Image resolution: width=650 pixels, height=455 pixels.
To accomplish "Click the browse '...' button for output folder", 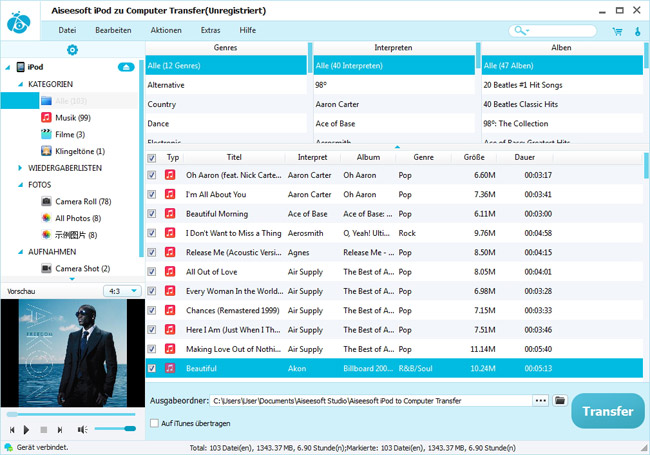I will (x=541, y=400).
